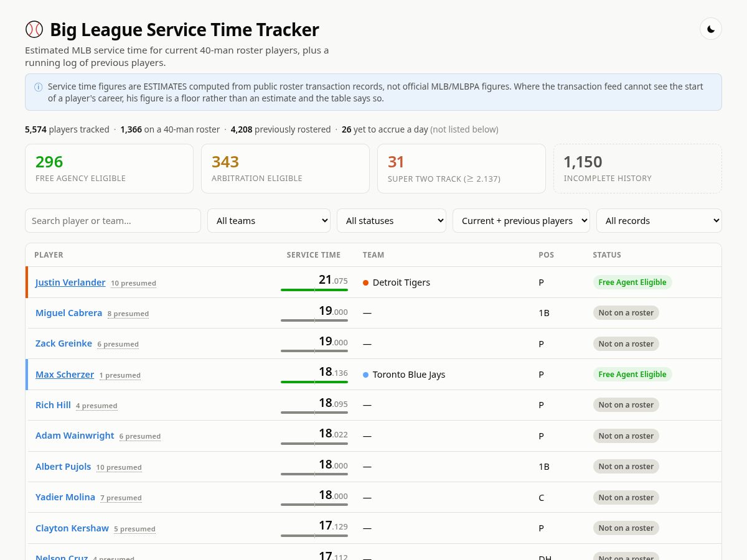
Task: Open Max Scherzer's player link
Action: [65, 375]
